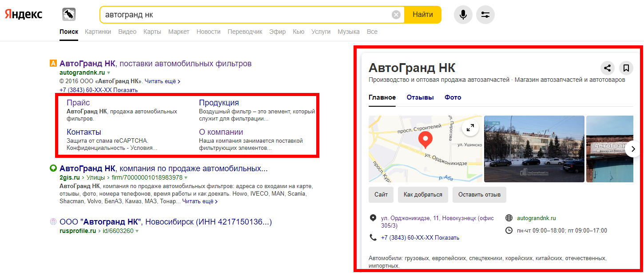Click green autograndnk.ru URL under first result
644x273 pixels.
tap(82, 72)
